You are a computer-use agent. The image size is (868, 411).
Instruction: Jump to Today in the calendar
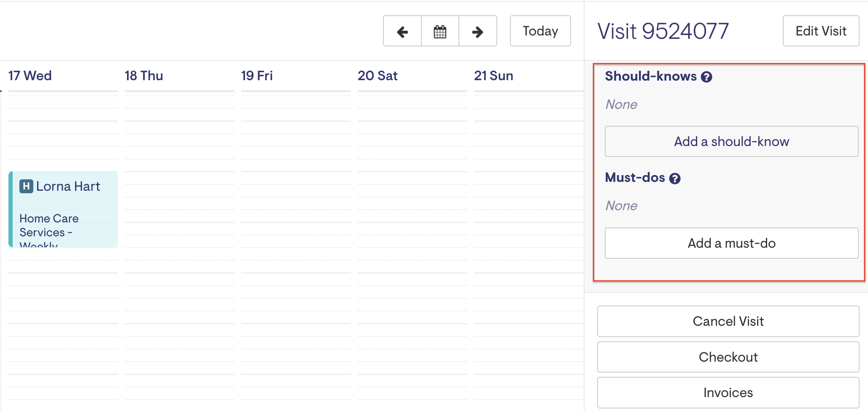pos(540,31)
